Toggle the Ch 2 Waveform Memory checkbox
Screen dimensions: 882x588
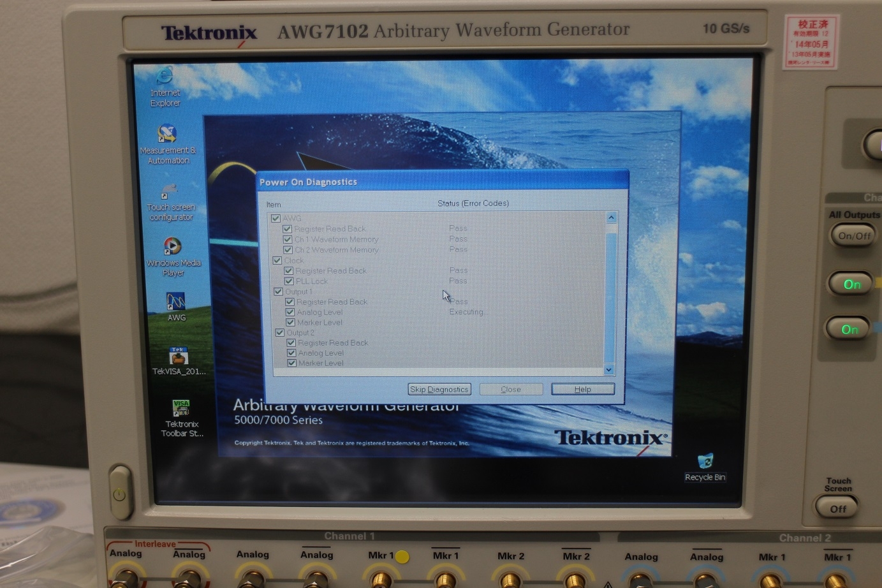click(288, 249)
